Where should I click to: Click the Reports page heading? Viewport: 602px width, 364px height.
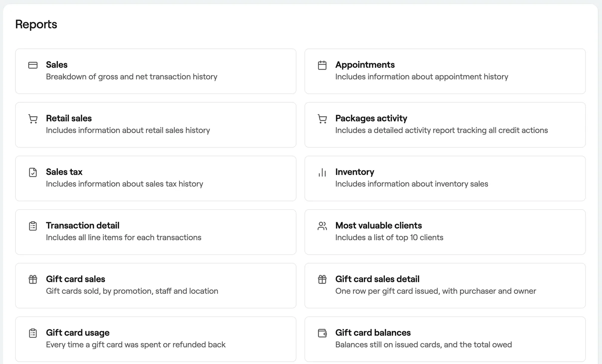[x=36, y=24]
